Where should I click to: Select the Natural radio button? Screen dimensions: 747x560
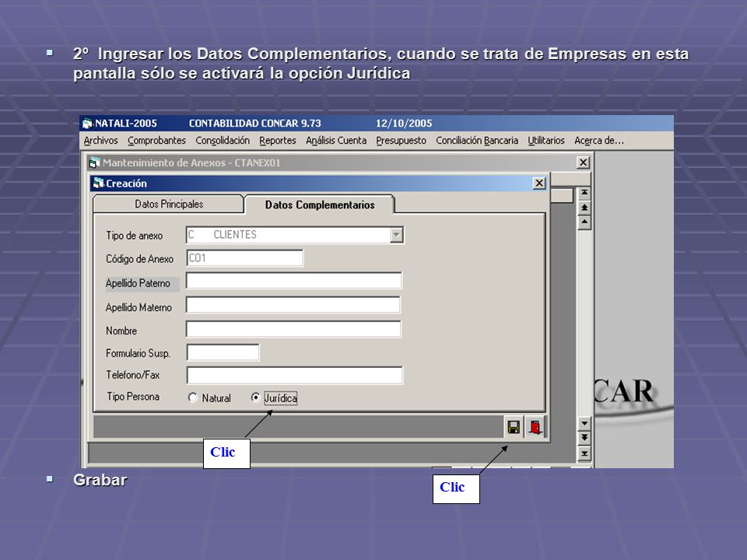coord(193,397)
